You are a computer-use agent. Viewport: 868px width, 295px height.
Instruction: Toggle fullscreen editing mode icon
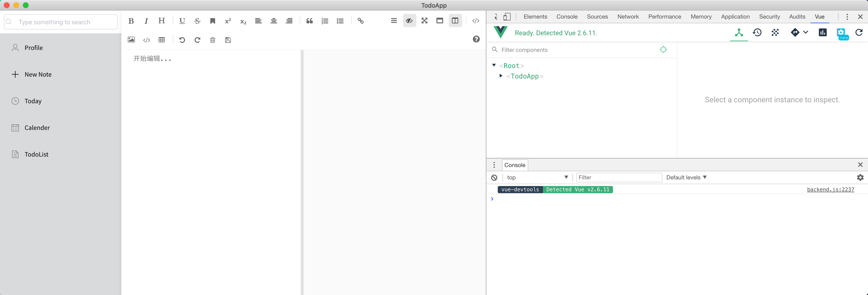(x=424, y=21)
